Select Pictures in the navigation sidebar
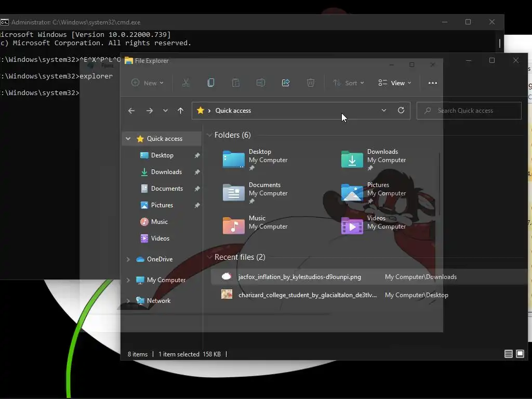This screenshot has width=532, height=399. pos(162,205)
